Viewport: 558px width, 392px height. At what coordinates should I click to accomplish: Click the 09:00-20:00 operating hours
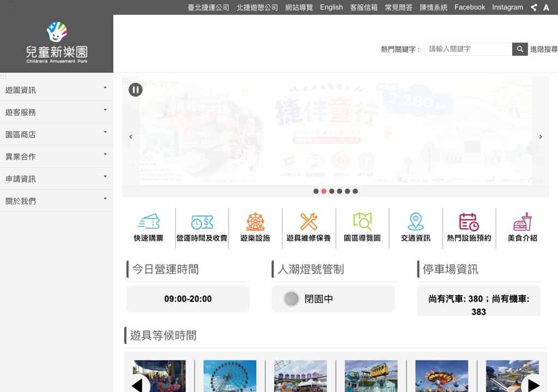click(x=188, y=299)
